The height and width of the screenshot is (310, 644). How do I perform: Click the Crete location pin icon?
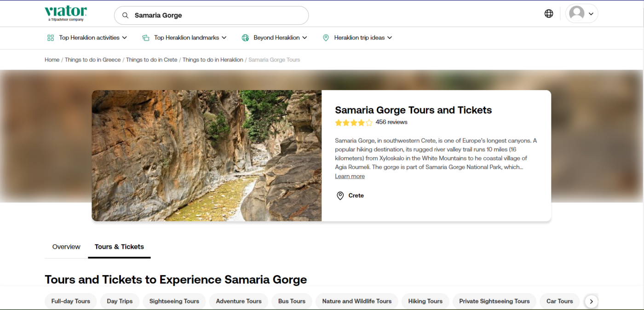pos(340,196)
